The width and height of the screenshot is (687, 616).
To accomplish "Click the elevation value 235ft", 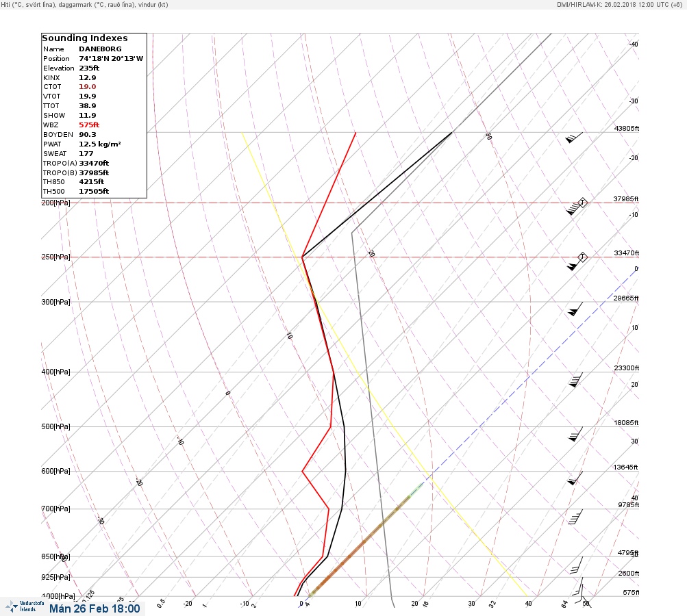I will (x=89, y=68).
